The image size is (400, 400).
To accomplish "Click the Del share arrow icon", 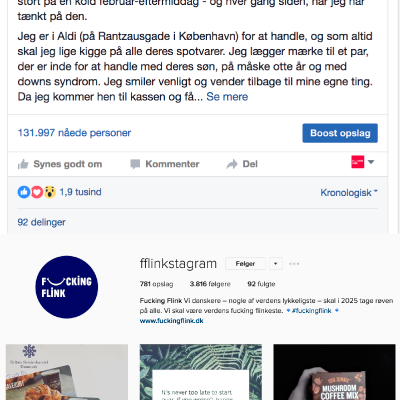I will [232, 164].
